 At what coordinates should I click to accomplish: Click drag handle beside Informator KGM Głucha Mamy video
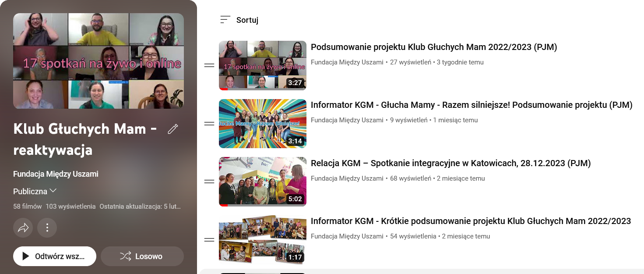209,124
